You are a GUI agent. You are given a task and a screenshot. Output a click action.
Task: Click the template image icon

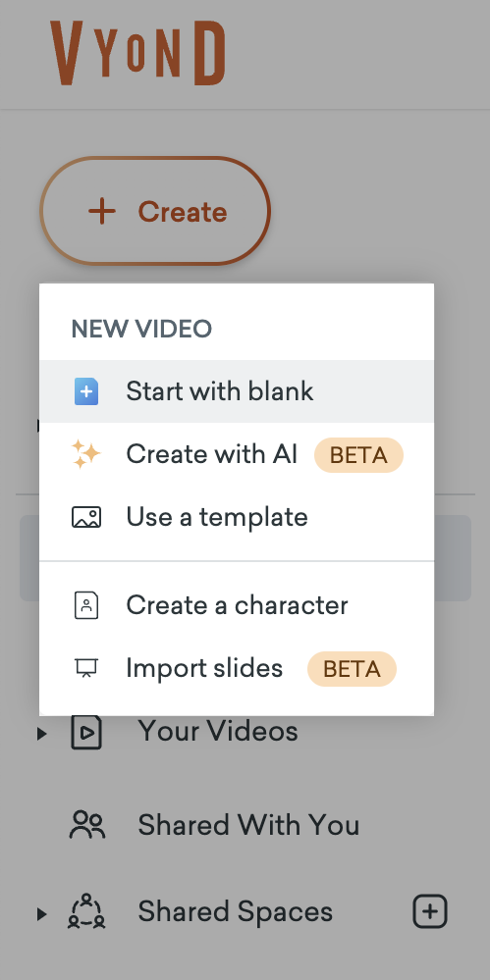86,518
